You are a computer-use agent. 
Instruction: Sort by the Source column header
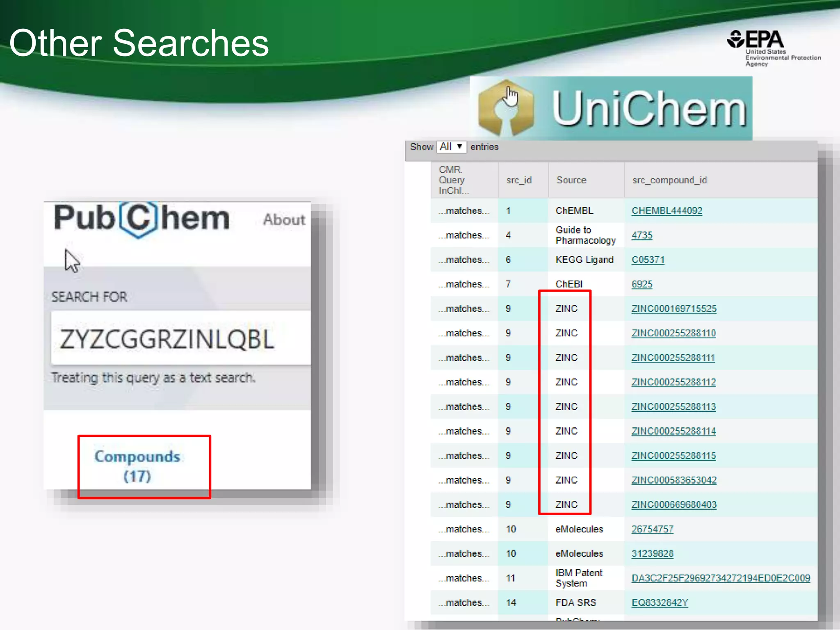point(571,180)
